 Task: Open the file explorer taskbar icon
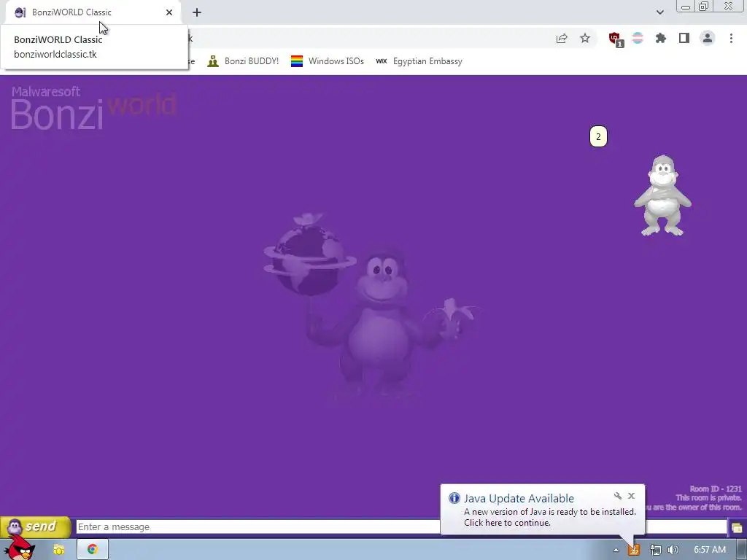(58, 550)
